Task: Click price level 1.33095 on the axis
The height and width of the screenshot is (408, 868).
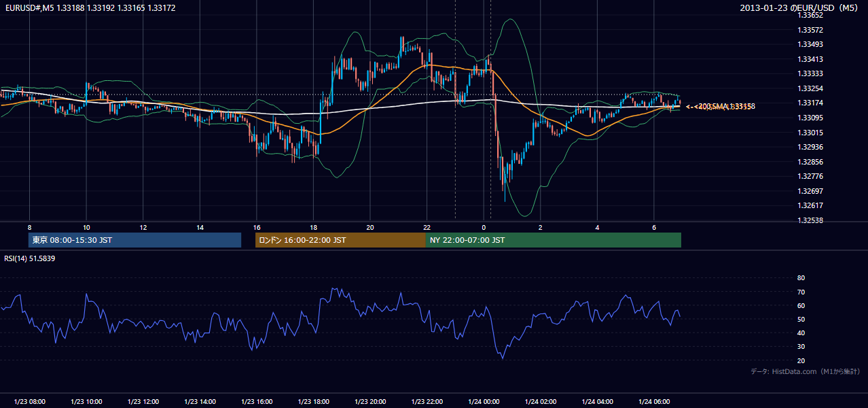Action: click(810, 118)
